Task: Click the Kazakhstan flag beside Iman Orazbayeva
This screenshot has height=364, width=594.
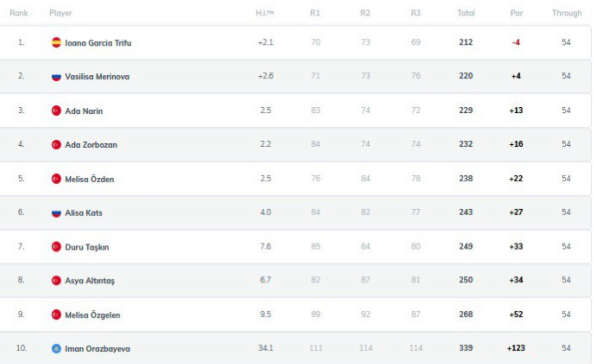Action: (56, 348)
